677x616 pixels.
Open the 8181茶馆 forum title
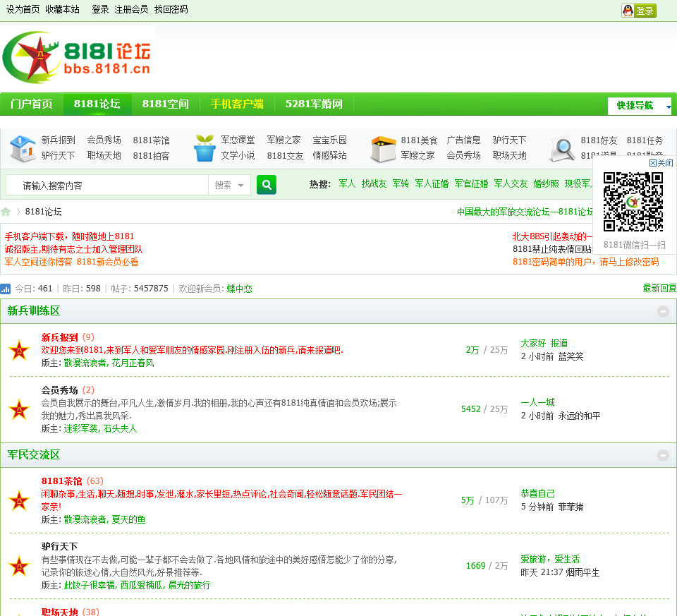coord(62,481)
